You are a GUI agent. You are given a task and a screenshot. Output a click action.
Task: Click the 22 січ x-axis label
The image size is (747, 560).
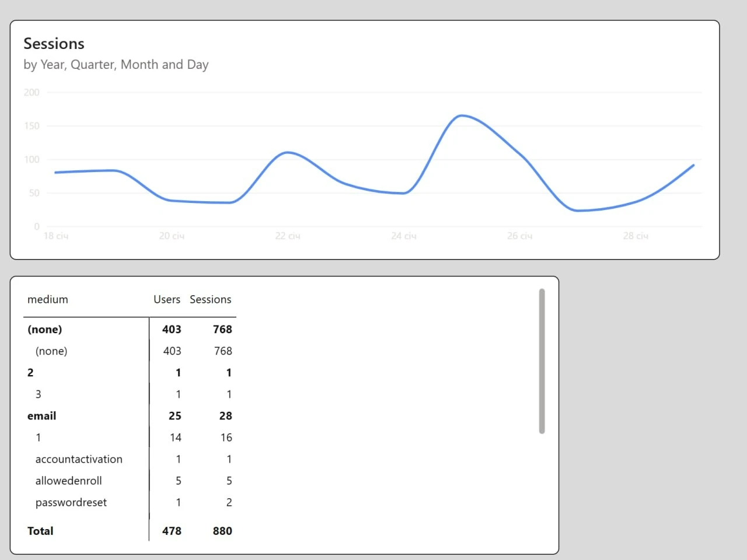[x=287, y=236]
